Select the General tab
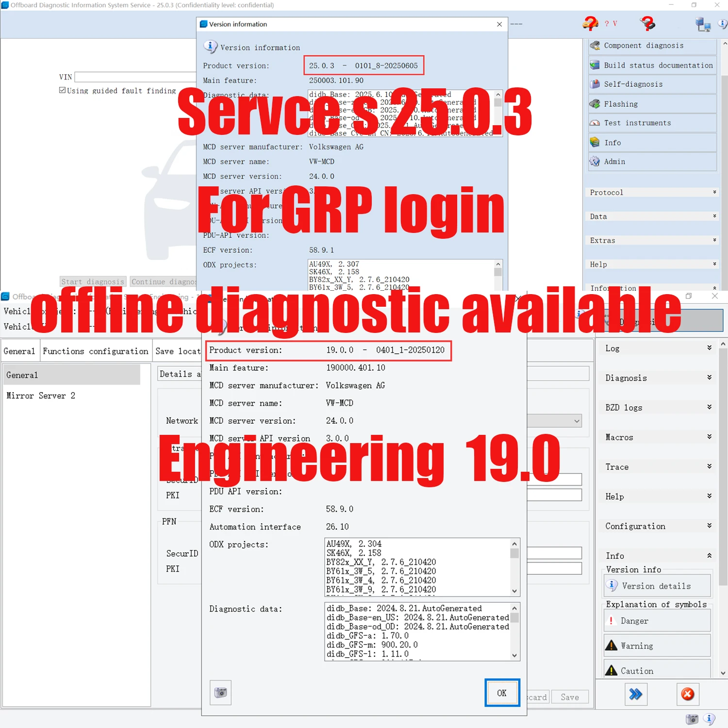This screenshot has height=728, width=728. coord(19,350)
